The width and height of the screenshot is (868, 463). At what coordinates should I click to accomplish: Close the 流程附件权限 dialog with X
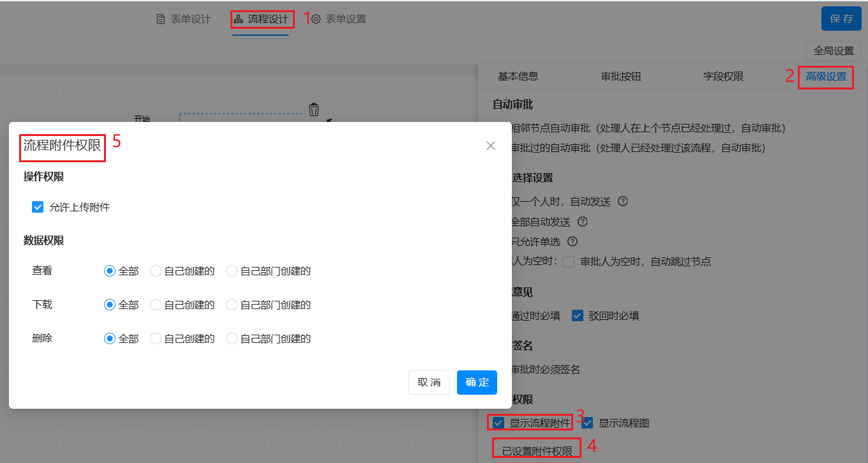tap(490, 146)
